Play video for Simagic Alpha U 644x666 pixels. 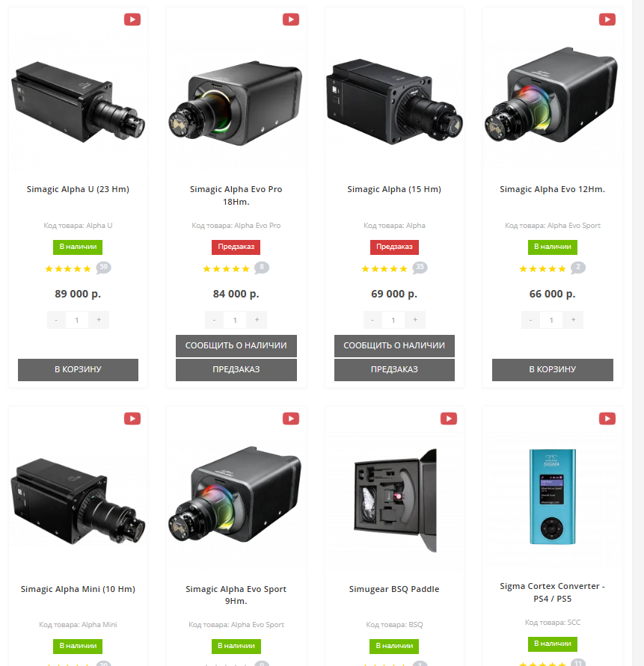[132, 19]
